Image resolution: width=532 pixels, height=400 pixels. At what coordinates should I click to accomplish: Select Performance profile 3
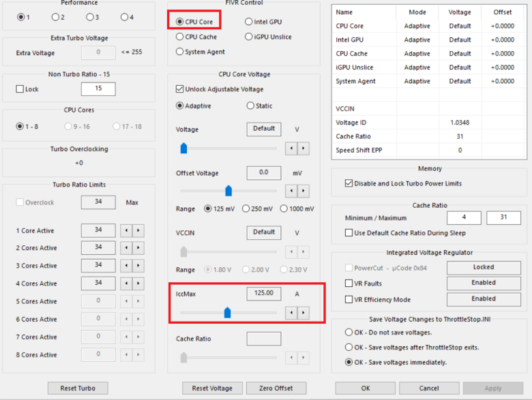point(91,17)
